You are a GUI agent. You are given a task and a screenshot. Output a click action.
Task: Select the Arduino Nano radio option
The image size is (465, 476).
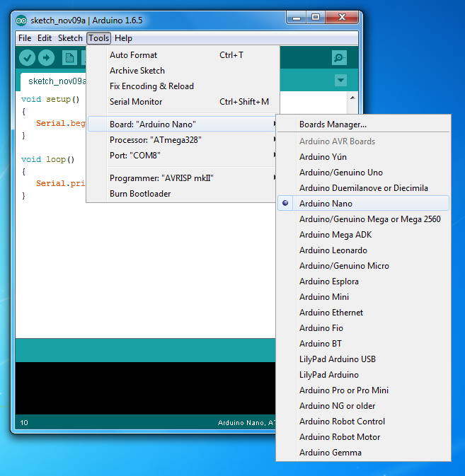[363, 204]
